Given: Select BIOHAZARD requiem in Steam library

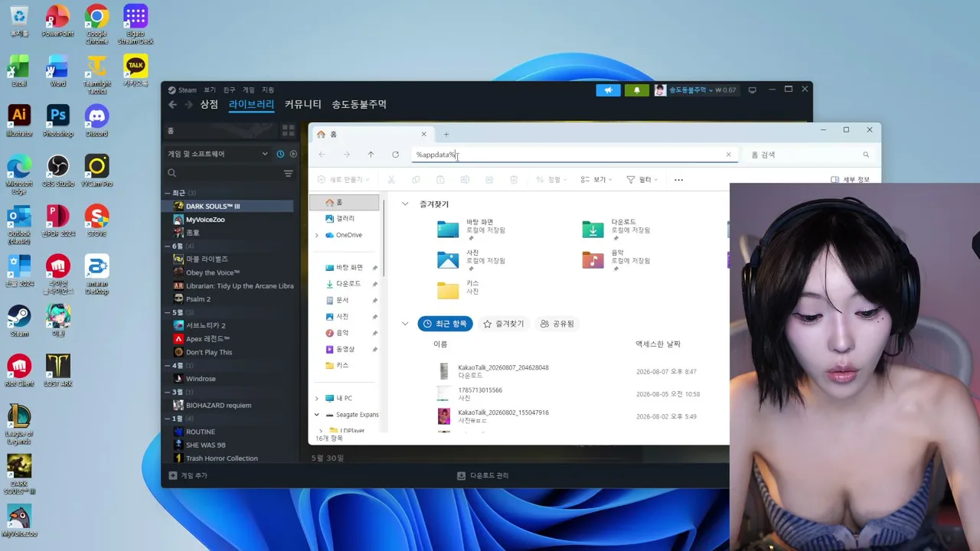Looking at the screenshot, I should click(x=229, y=405).
